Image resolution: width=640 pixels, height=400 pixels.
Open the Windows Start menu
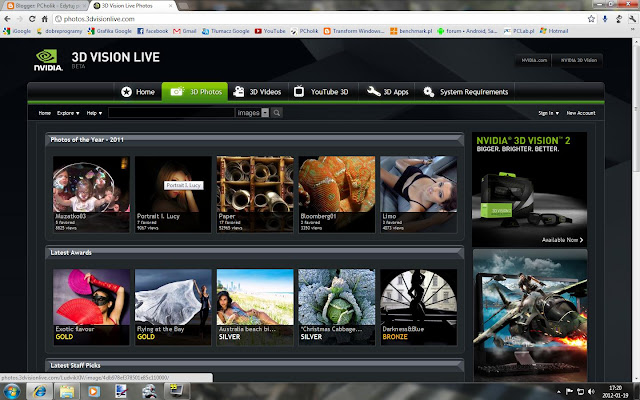(11, 391)
